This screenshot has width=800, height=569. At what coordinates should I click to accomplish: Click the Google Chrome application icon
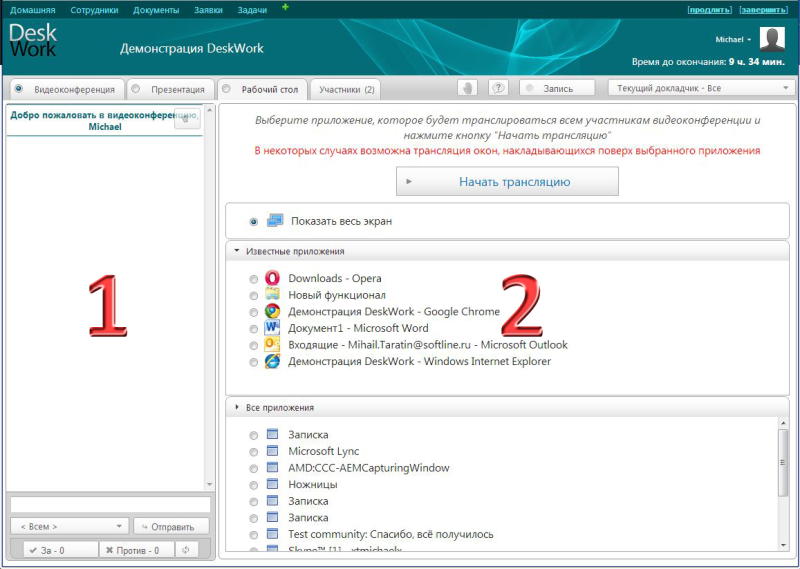click(272, 311)
